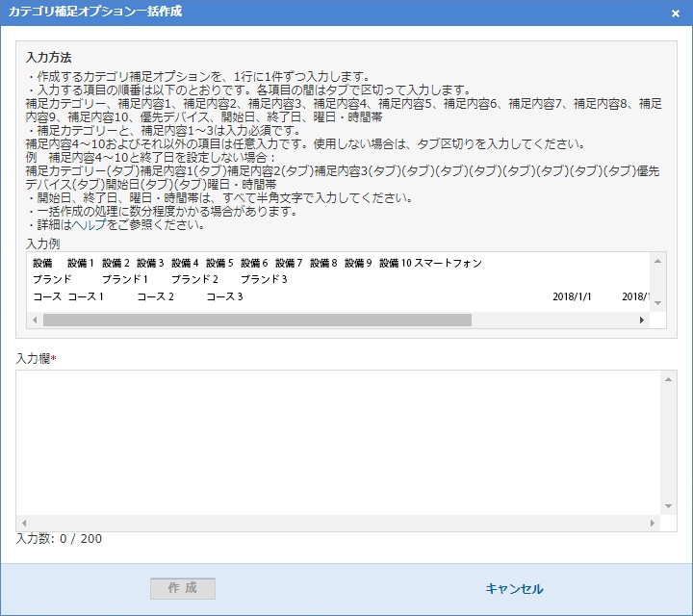Click the コース 1 example text
Image resolution: width=693 pixels, height=616 pixels.
point(86,296)
